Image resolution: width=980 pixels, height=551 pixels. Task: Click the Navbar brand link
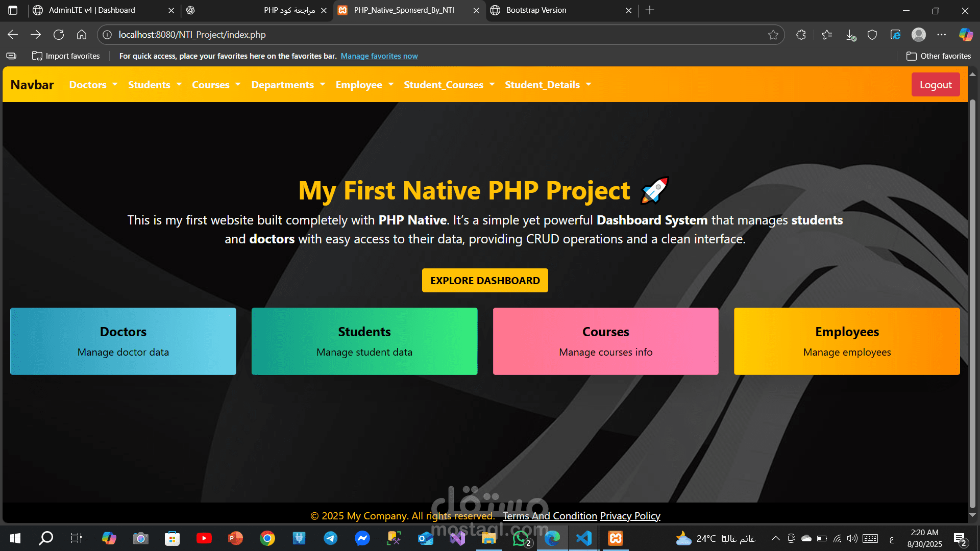pyautogui.click(x=32, y=85)
